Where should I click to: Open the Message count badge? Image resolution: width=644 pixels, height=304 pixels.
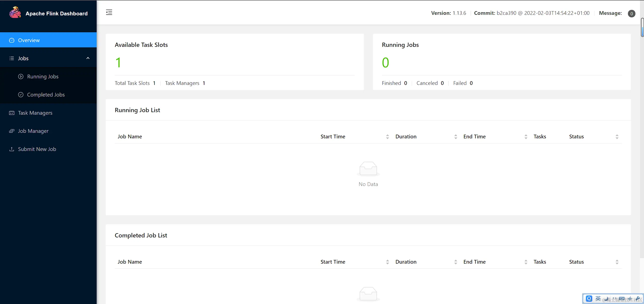[x=631, y=14]
